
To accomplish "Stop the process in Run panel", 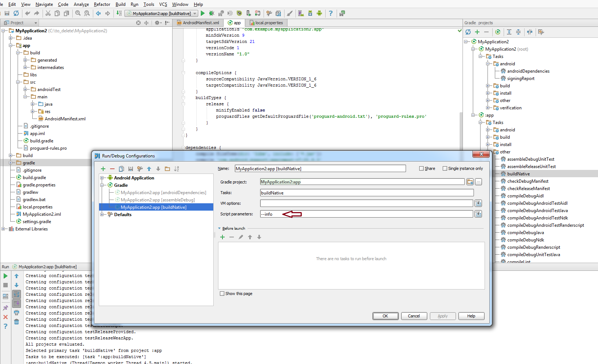I will click(x=6, y=285).
